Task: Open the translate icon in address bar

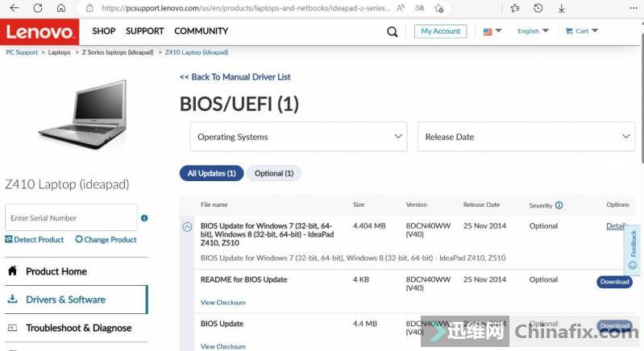Action: (x=419, y=8)
